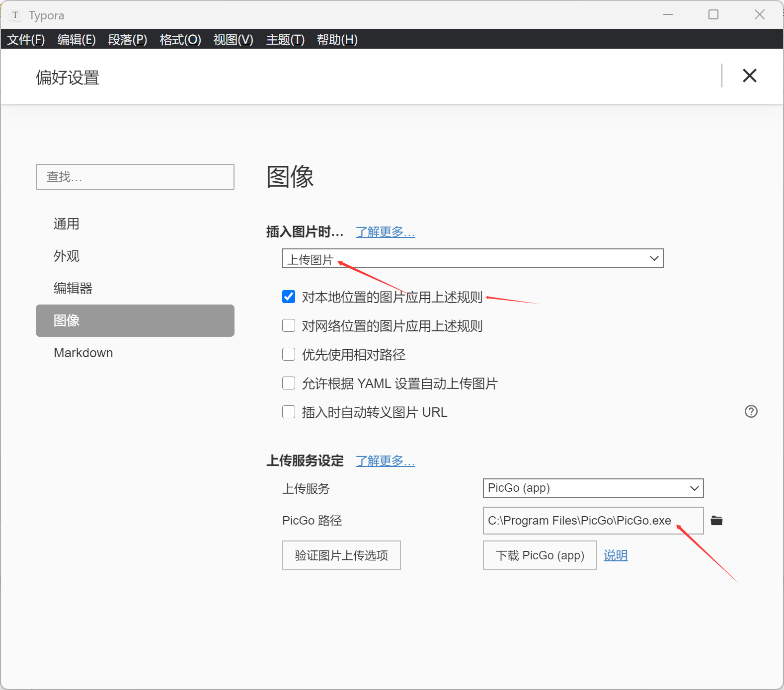This screenshot has height=690, width=784.
Task: Close the preferences panel with the X
Action: coord(749,76)
